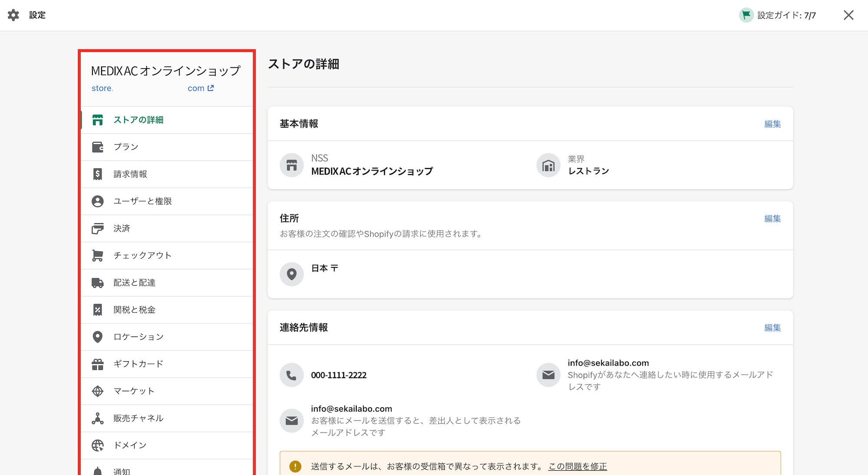Click the settings gear icon
The image size is (868, 475).
pyautogui.click(x=13, y=15)
